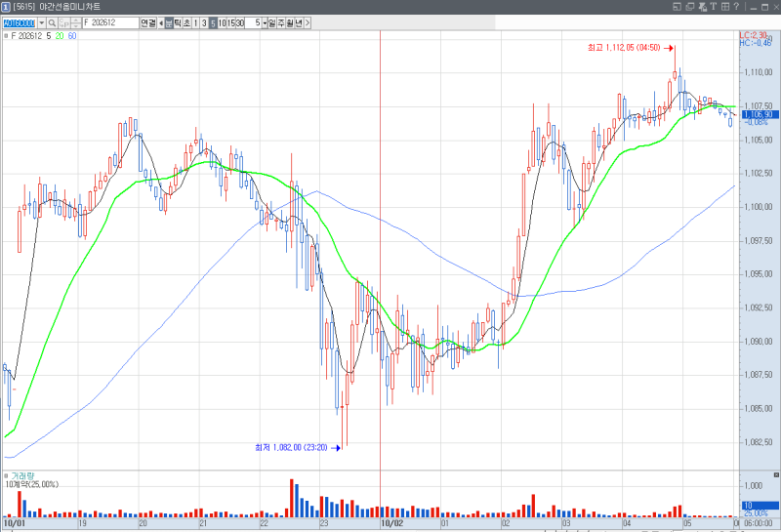The image size is (781, 532).
Task: Click the HC:-0.46 label
Action: pyautogui.click(x=755, y=43)
